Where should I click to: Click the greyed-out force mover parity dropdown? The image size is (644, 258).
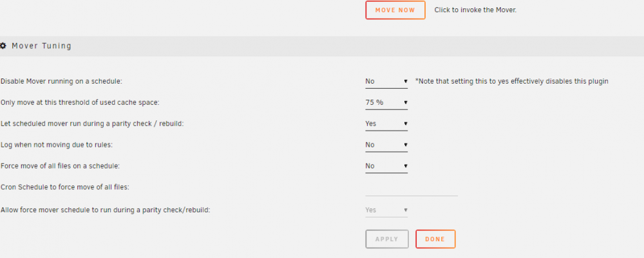[x=386, y=210]
